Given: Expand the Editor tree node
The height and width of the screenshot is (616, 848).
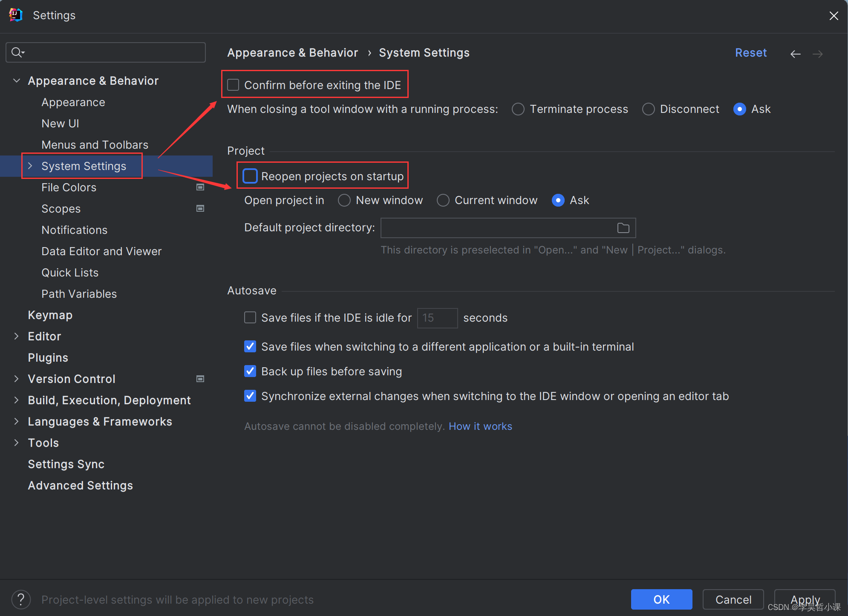Looking at the screenshot, I should 17,336.
